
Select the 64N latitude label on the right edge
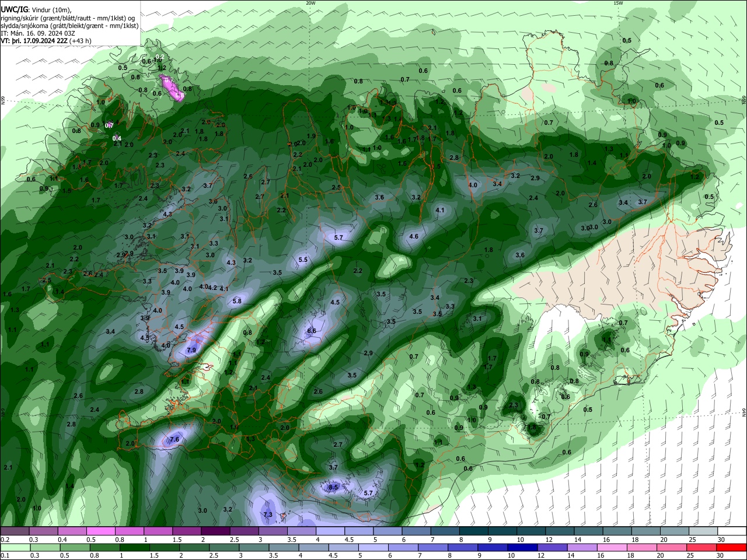(744, 413)
